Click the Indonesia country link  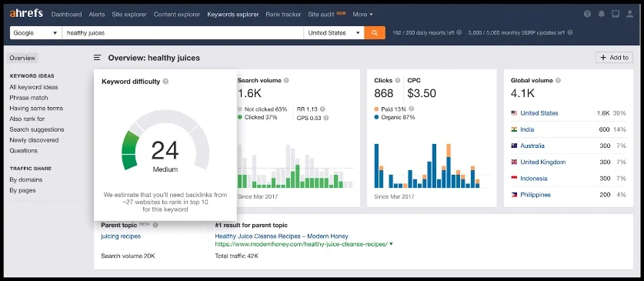pyautogui.click(x=534, y=179)
